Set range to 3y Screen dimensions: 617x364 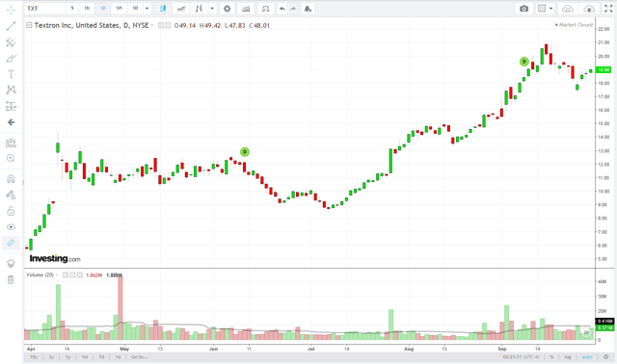tap(51, 357)
